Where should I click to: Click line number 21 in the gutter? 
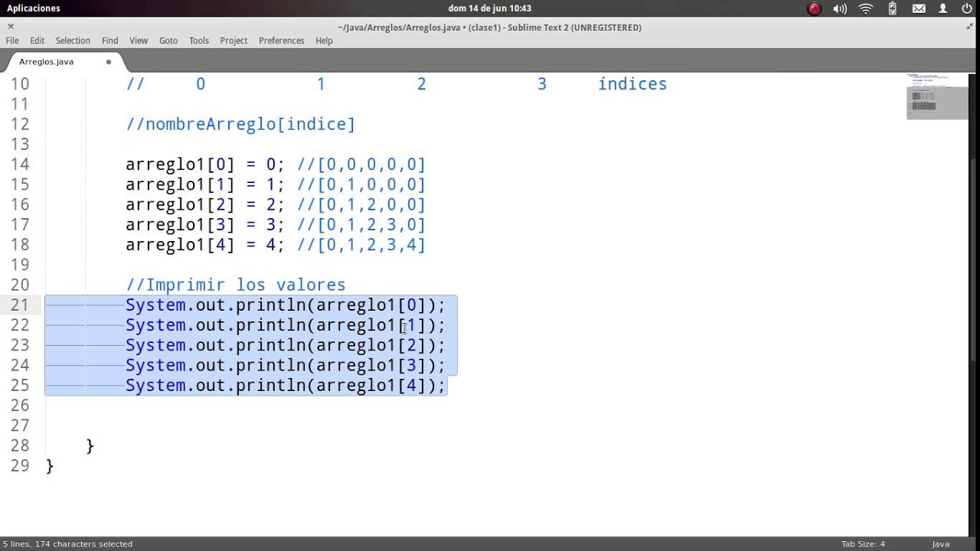click(x=20, y=305)
